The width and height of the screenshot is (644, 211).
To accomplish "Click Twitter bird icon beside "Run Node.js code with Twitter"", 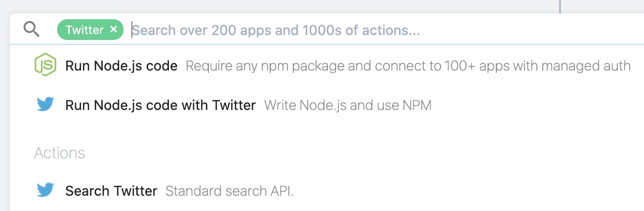I will tap(45, 105).
